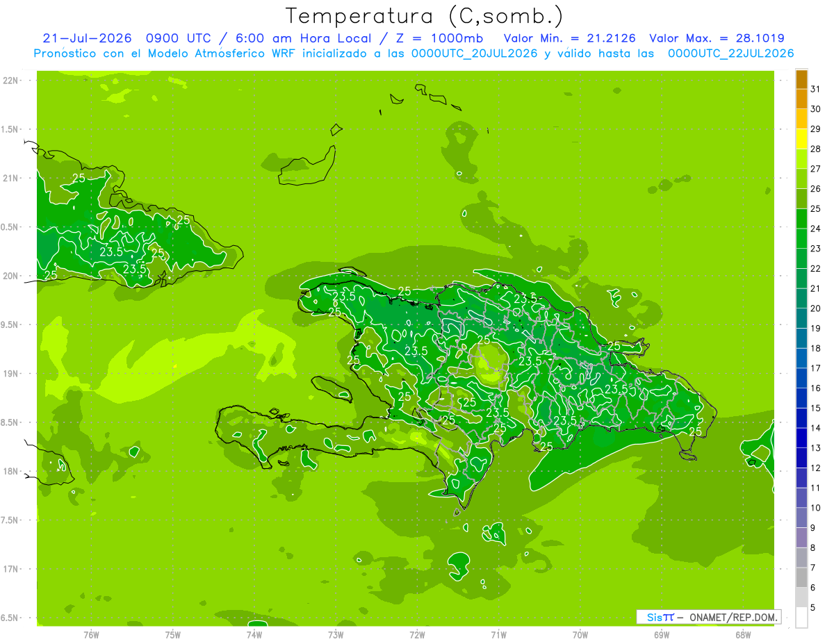Click the '70W' longitude axis label

[580, 634]
